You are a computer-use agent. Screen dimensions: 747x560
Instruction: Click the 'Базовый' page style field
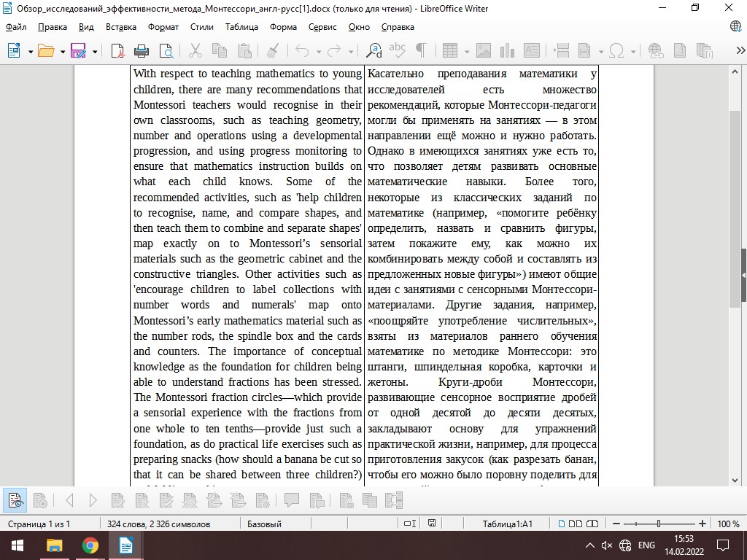[x=264, y=524]
